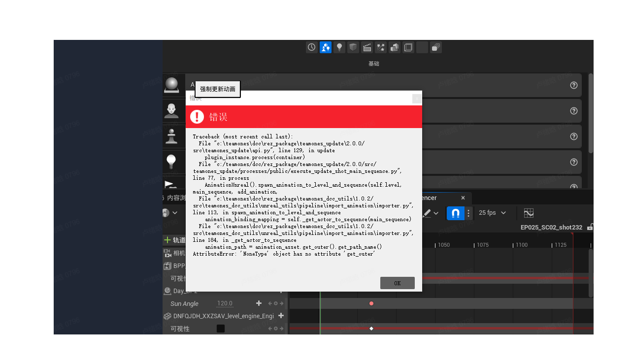Click the red exclamation error icon

click(197, 117)
